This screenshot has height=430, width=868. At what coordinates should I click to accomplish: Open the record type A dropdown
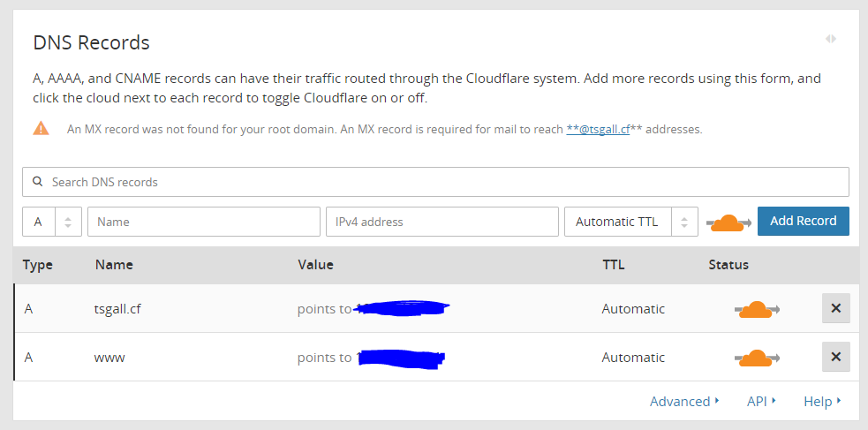52,222
